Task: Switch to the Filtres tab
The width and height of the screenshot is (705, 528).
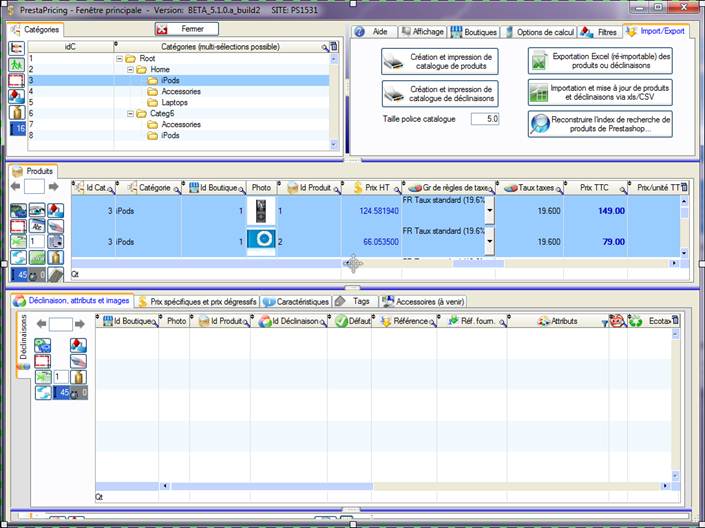Action: [x=601, y=32]
